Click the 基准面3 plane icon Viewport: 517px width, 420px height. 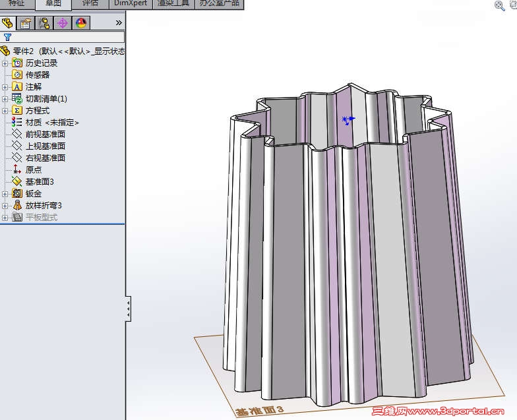tap(17, 182)
